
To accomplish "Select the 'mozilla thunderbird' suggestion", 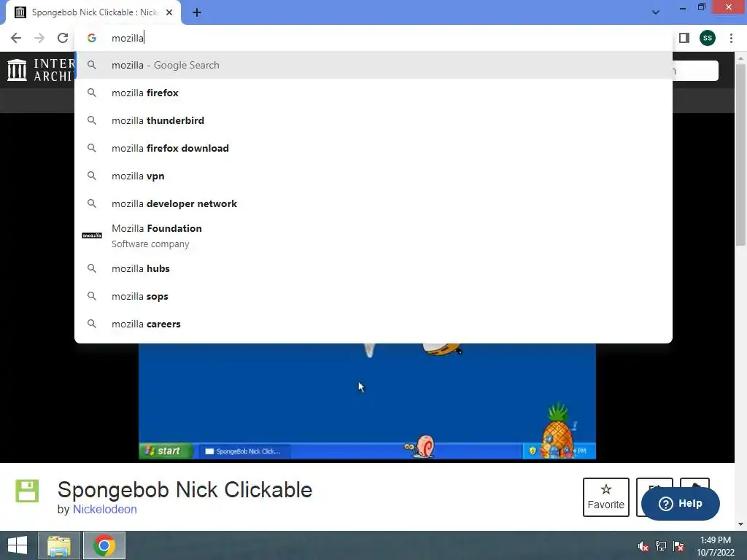I will point(373,120).
